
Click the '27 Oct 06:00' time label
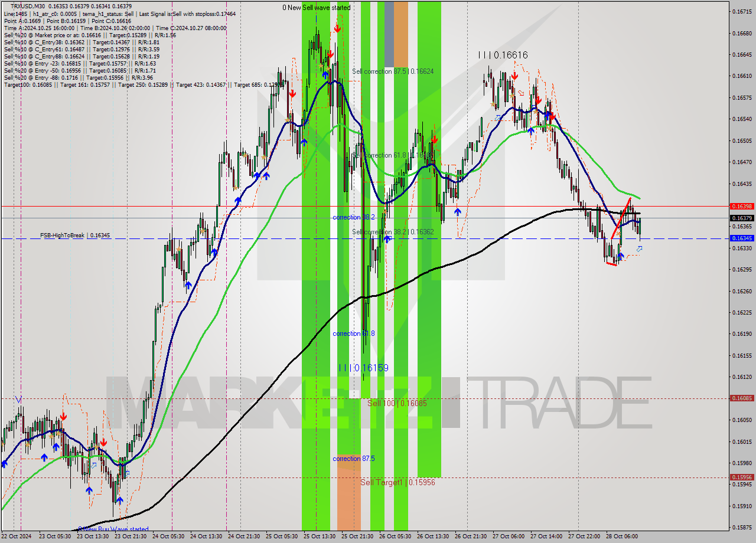coord(509,537)
